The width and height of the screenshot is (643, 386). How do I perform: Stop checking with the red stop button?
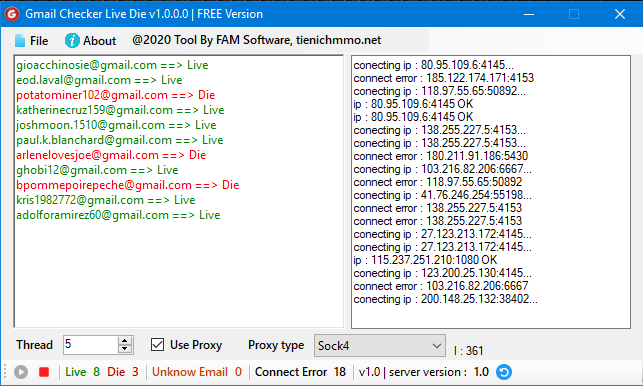[44, 372]
